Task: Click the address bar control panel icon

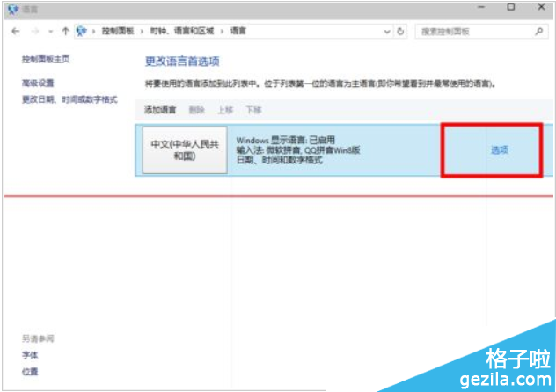Action: click(82, 31)
